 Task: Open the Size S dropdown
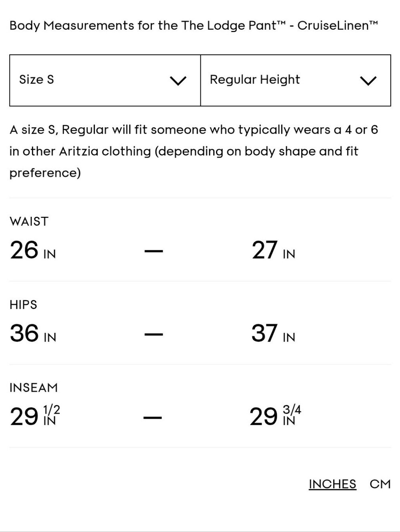point(105,80)
